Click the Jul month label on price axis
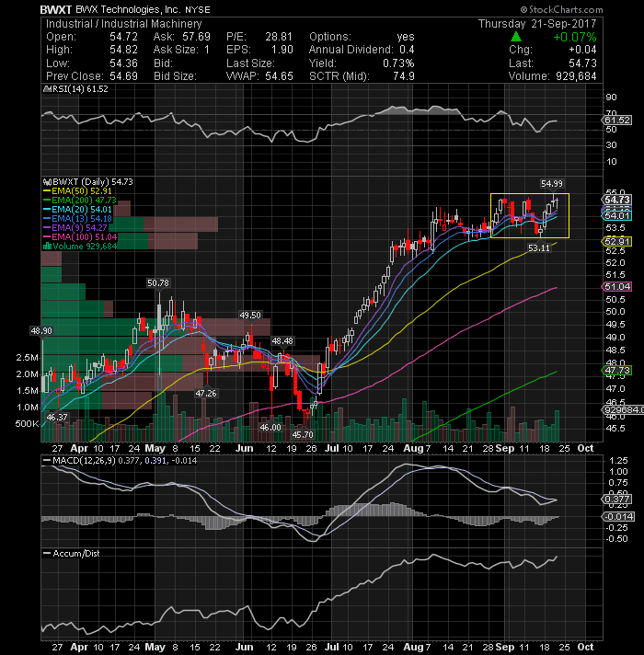The image size is (644, 655). [x=332, y=448]
